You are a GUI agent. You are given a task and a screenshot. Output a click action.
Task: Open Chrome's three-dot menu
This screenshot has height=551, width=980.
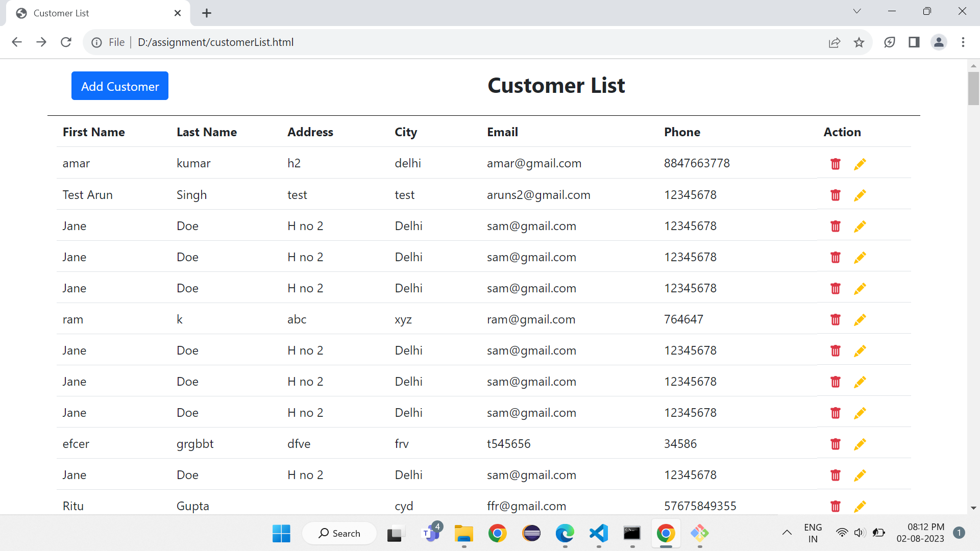964,42
